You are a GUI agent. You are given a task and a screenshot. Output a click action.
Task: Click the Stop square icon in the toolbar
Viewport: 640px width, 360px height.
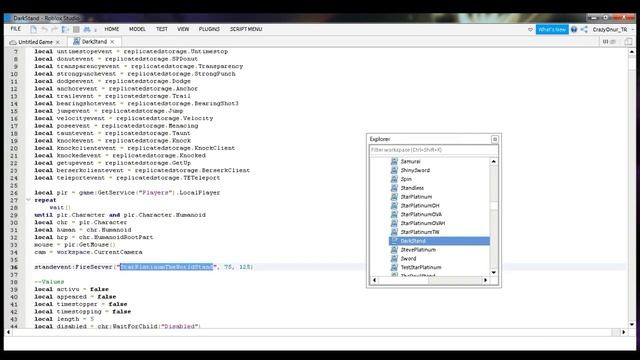point(76,29)
